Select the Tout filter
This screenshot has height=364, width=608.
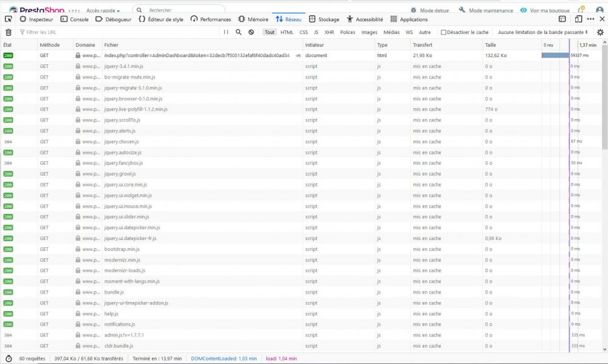coord(269,32)
